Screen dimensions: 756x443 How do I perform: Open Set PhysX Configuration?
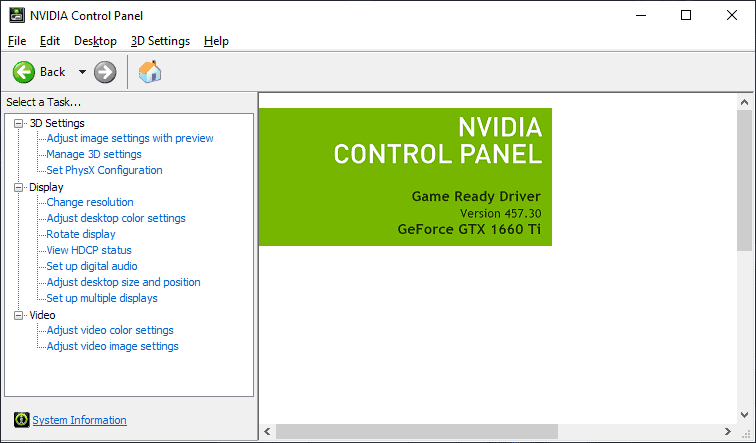coord(104,170)
